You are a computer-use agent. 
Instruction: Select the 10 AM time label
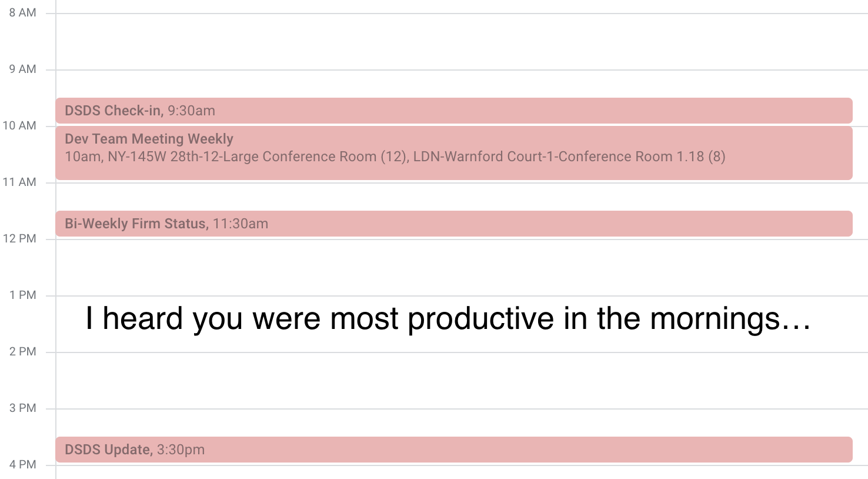[x=19, y=125]
